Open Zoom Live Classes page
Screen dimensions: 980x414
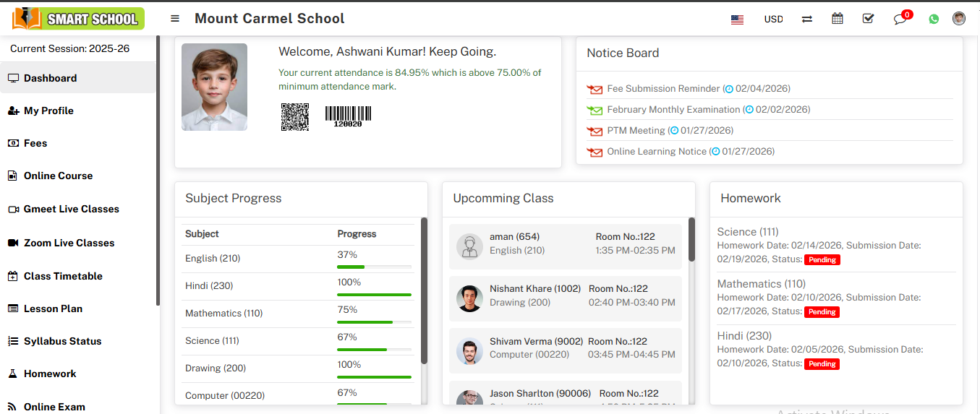point(69,243)
